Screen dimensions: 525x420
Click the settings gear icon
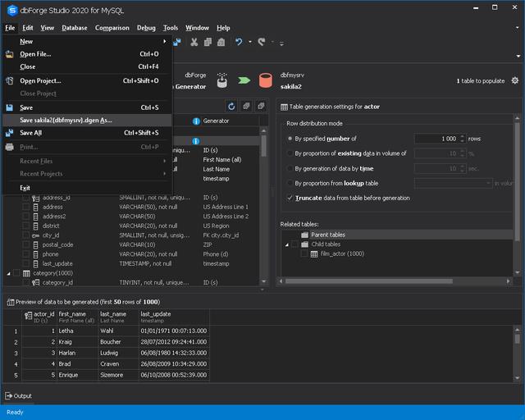515,80
